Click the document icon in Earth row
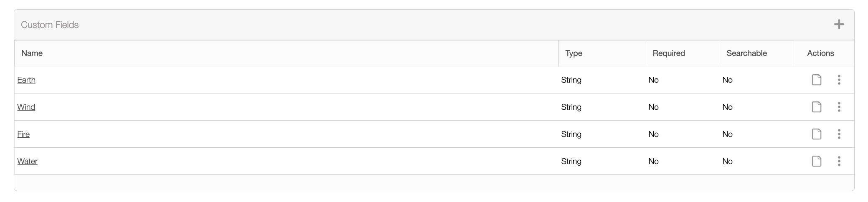The height and width of the screenshot is (202, 868). [x=816, y=80]
